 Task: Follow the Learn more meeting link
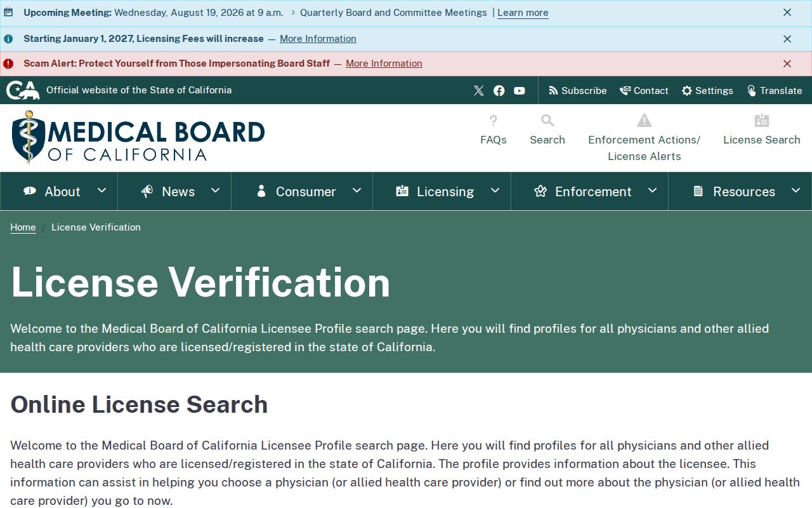pos(523,13)
